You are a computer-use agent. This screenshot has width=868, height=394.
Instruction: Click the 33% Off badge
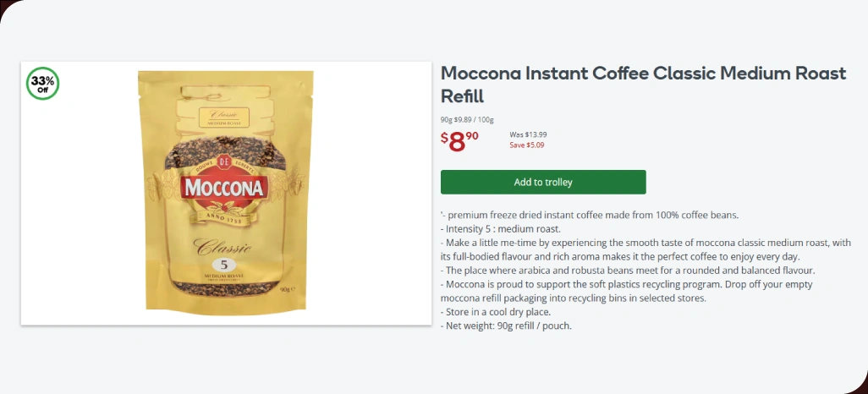(43, 83)
